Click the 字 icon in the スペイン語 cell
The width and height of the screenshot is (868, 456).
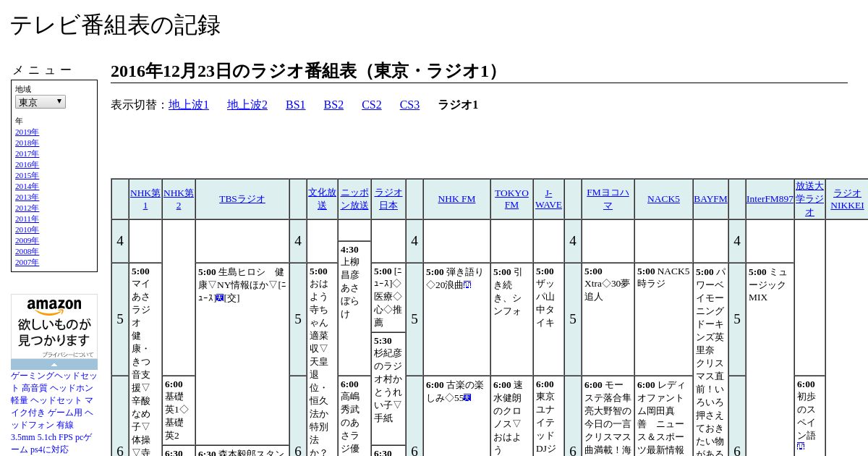coord(801,447)
